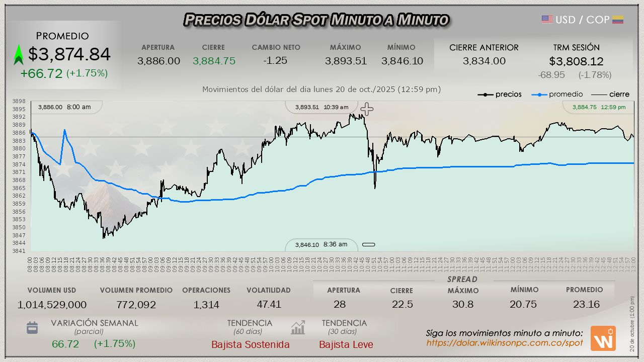
Task: Click the United States flag icon
Action: tap(547, 20)
